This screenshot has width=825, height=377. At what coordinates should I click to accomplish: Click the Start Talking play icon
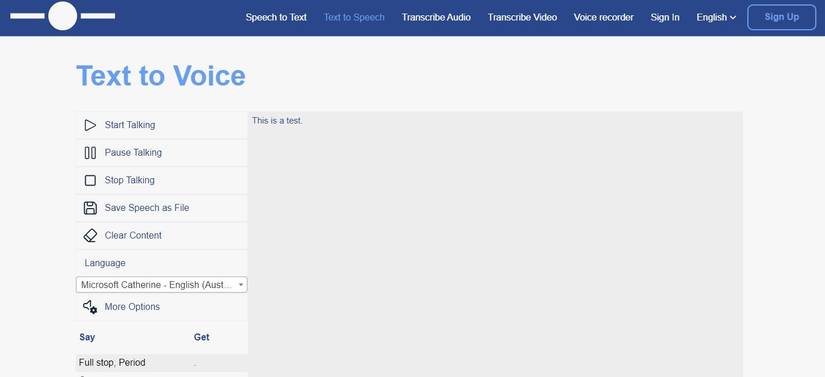(x=90, y=125)
